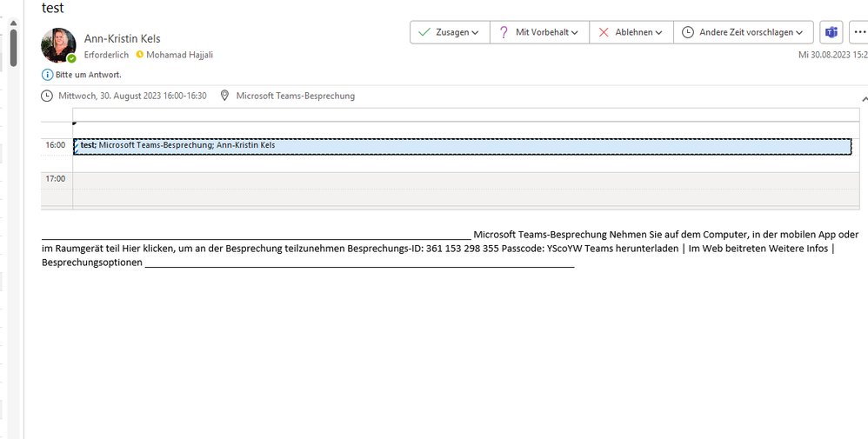Expand the Andere Zeit vorschlagen chevron
The height and width of the screenshot is (439, 868).
click(x=799, y=33)
